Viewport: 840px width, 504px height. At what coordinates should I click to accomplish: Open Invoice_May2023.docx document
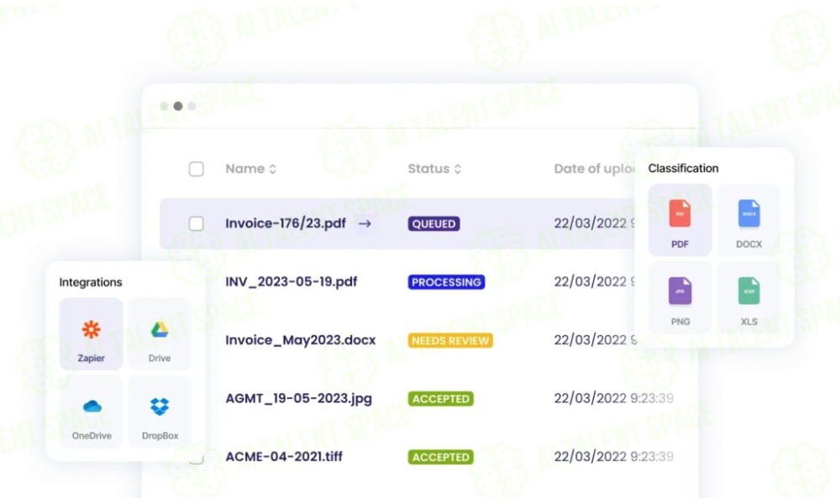point(300,340)
